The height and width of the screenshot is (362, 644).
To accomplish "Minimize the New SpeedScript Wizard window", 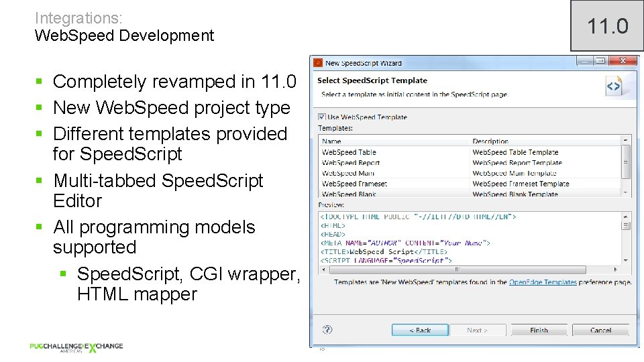I will 584,61.
